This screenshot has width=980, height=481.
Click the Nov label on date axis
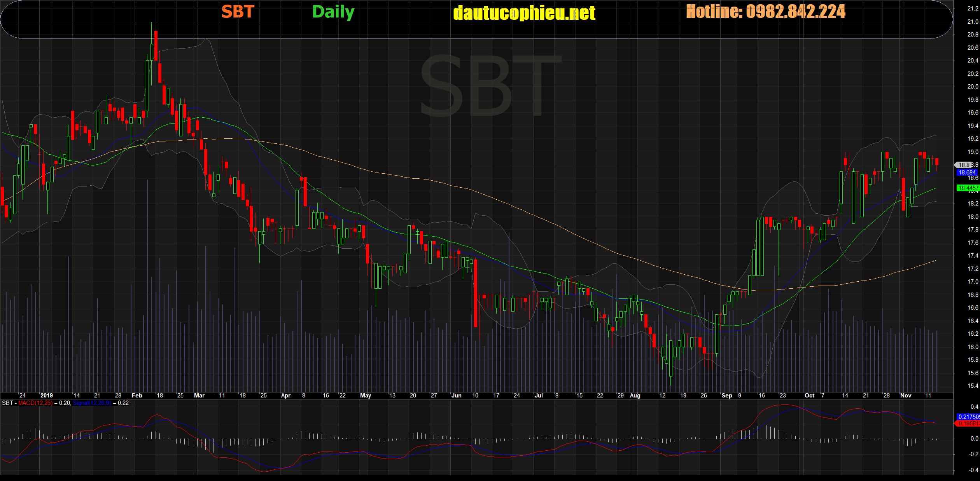pos(906,396)
